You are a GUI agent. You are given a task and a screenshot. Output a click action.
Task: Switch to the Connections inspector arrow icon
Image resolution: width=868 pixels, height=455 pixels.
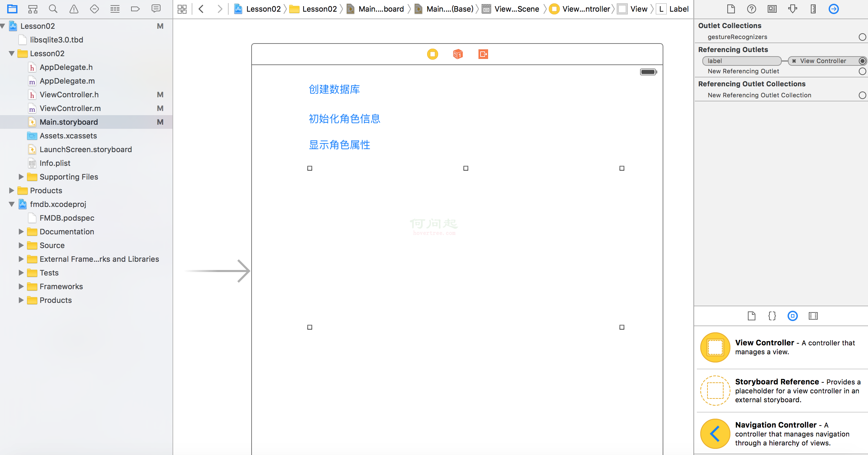click(833, 9)
